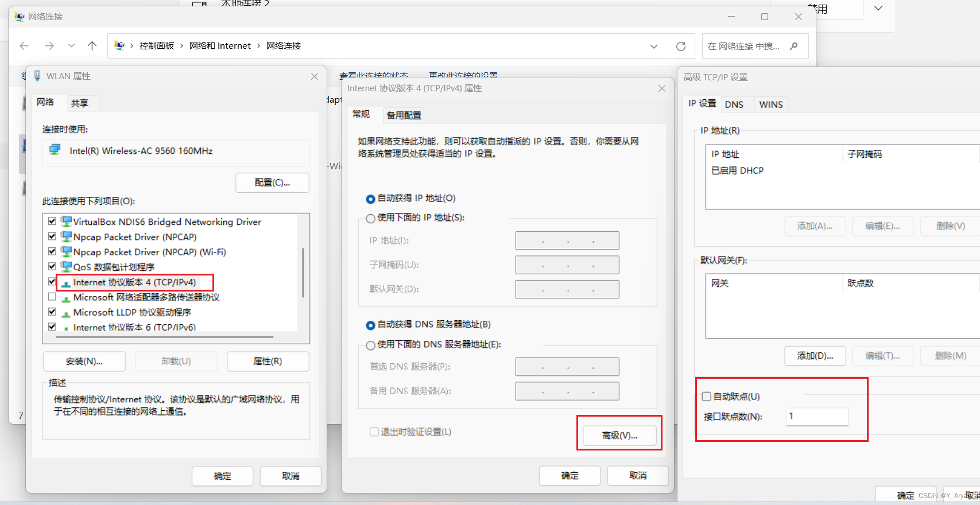Click the Intel Wireless-AC 9560 adapter icon
Screen dimensions: 980x505
point(55,150)
